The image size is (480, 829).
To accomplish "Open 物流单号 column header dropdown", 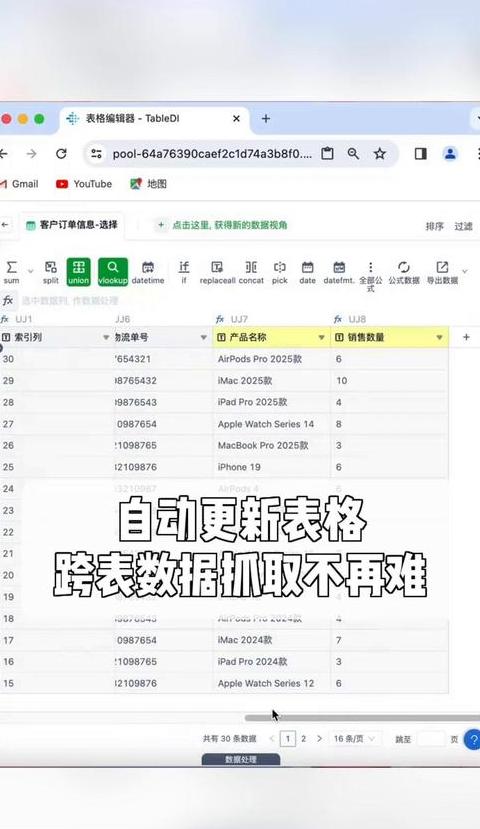I will 204,337.
